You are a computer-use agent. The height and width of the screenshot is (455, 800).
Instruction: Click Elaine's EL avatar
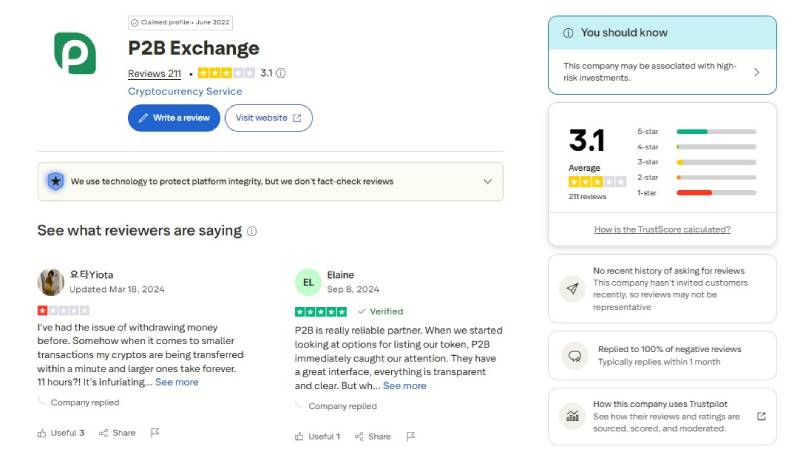coord(308,282)
